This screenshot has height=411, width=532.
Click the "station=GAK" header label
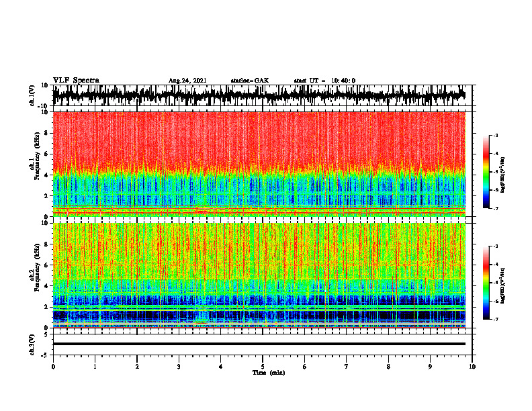(x=250, y=81)
